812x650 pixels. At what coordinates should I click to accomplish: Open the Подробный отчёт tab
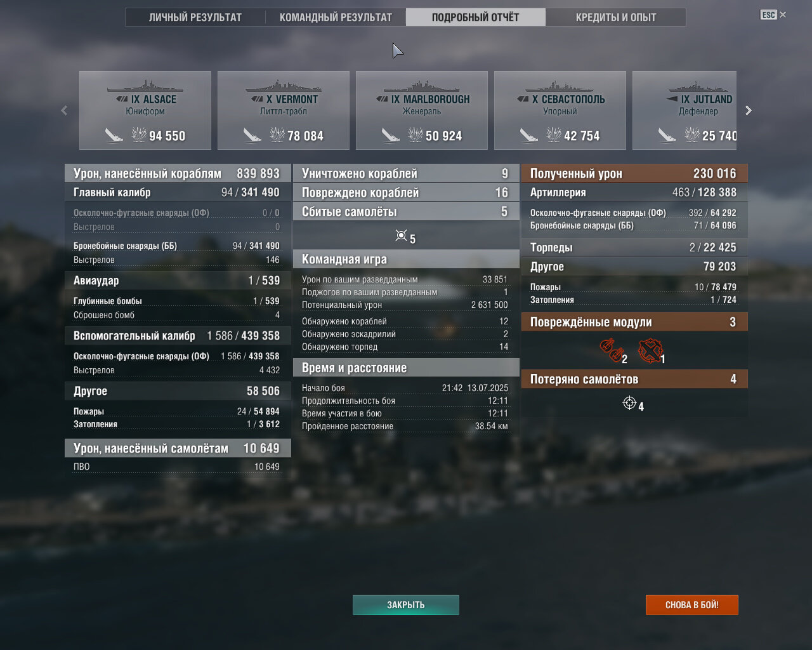coord(476,17)
